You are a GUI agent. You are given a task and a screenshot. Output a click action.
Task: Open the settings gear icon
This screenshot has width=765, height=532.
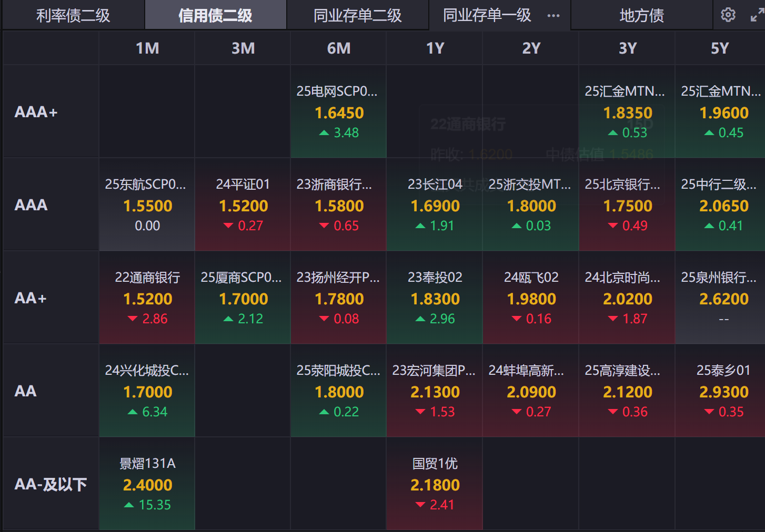pos(728,15)
